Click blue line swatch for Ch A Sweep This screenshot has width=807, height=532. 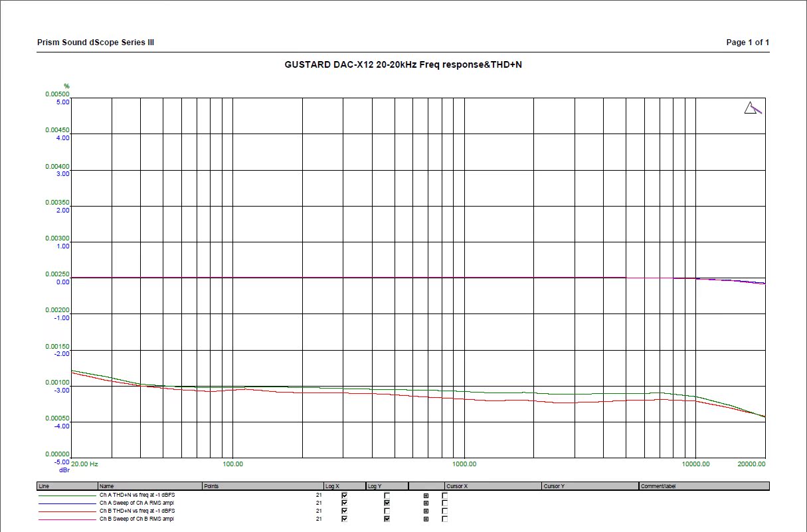click(67, 503)
